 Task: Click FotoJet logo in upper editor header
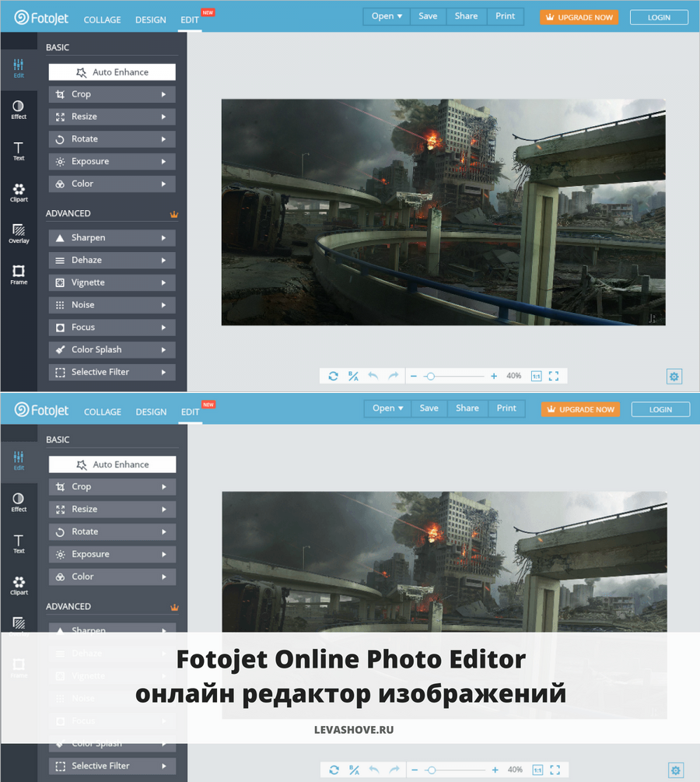tap(41, 19)
